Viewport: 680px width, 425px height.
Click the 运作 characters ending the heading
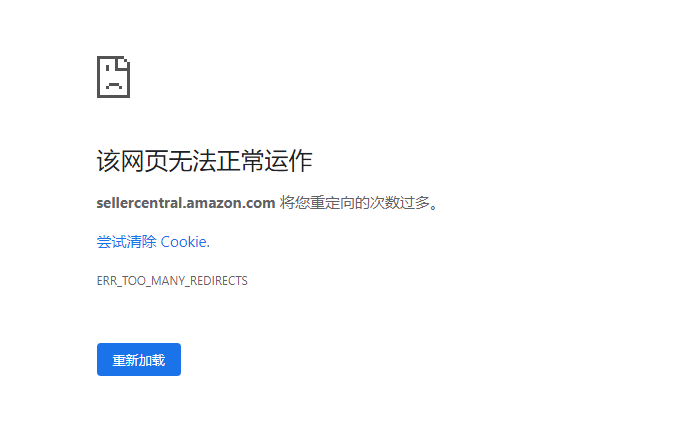(288, 161)
